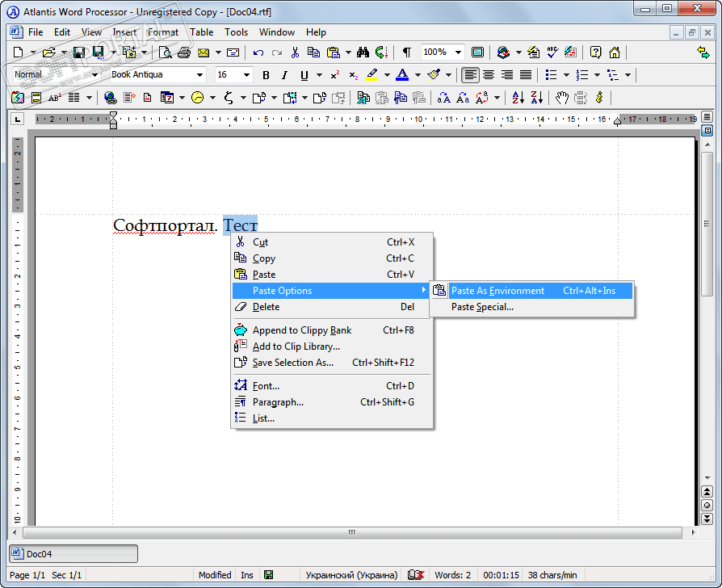
Task: Click the green save indicator in status bar
Action: [268, 574]
